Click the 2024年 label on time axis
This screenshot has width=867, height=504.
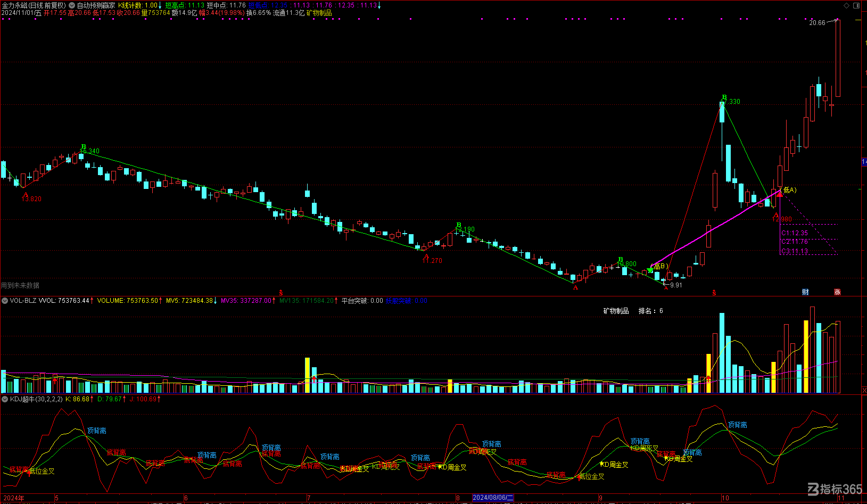[x=14, y=498]
